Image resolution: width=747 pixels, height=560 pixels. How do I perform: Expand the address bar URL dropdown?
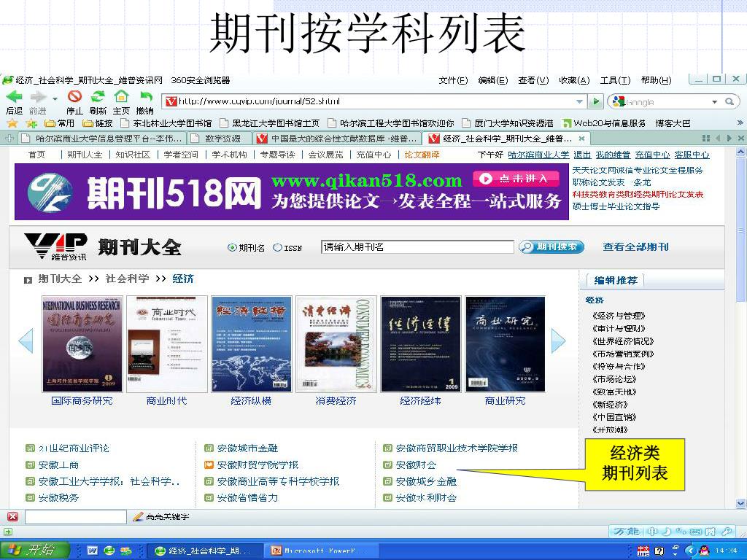click(x=579, y=101)
